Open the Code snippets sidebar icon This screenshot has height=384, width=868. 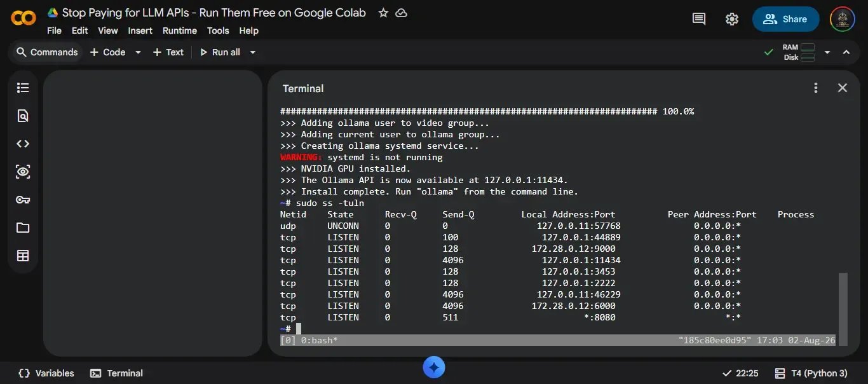tap(23, 144)
